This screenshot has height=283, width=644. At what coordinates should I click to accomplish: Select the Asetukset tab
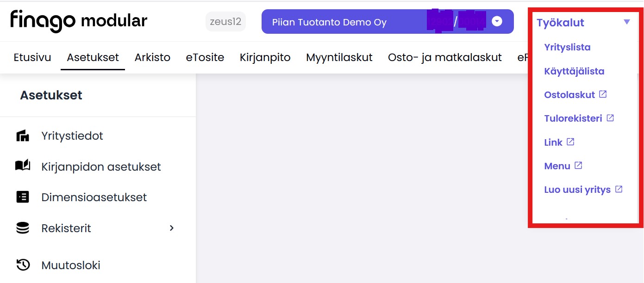click(x=93, y=57)
